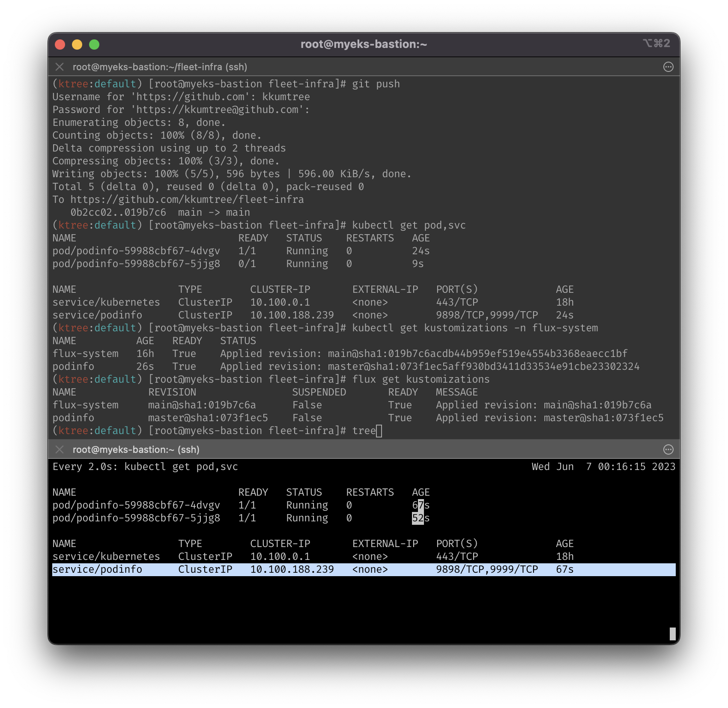Click the highlighted 52s pod age

pyautogui.click(x=421, y=518)
